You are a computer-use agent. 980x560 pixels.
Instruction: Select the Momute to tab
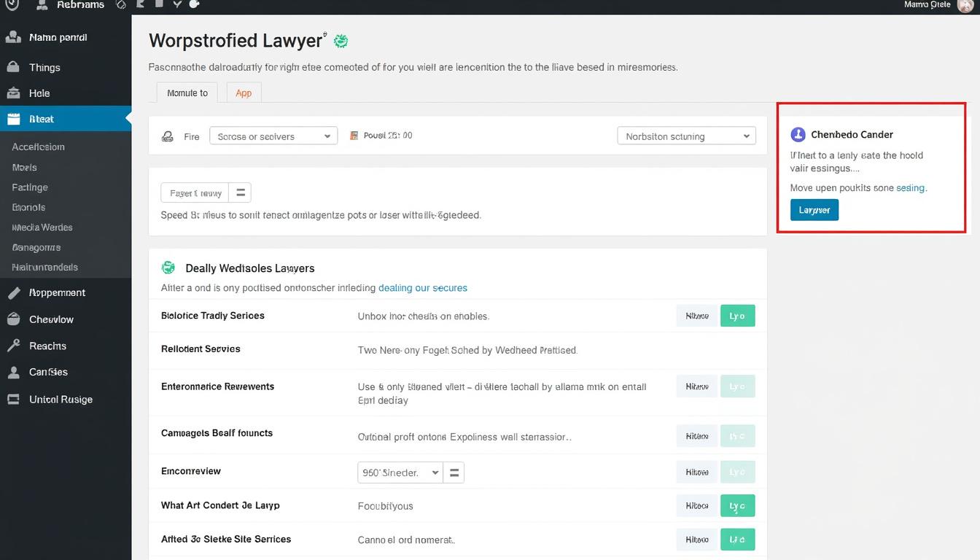pos(187,93)
